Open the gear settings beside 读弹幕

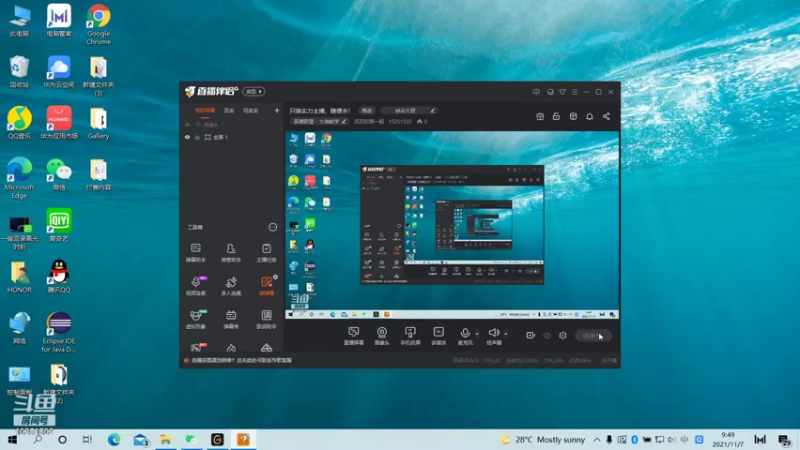point(276,277)
